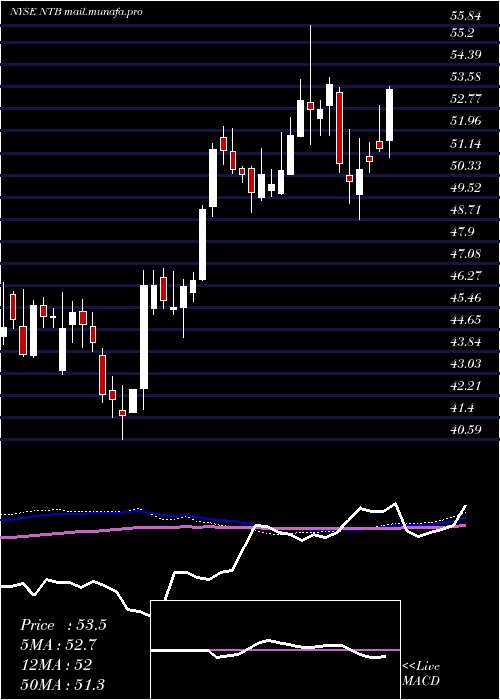This screenshot has width=500, height=700.
Task: Click the 5MA : 52.7 readout
Action: [58, 645]
